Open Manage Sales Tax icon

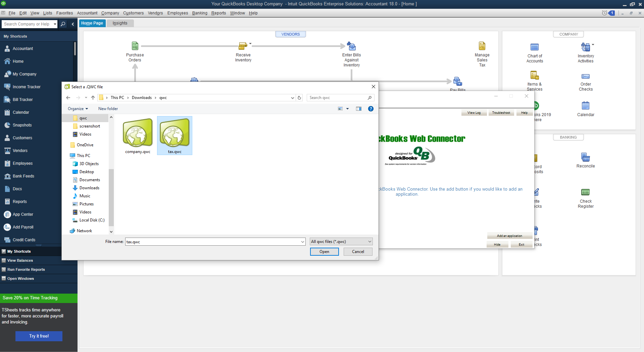tap(482, 46)
